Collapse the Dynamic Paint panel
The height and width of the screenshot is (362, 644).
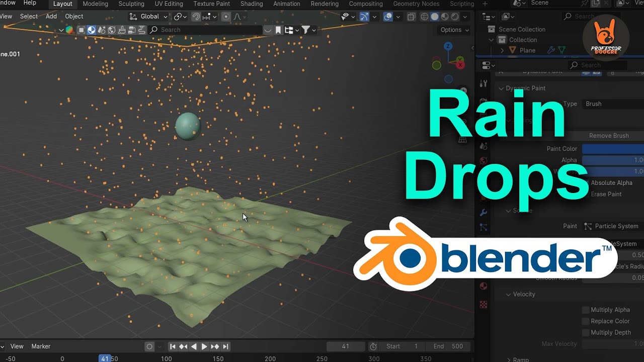[501, 88]
